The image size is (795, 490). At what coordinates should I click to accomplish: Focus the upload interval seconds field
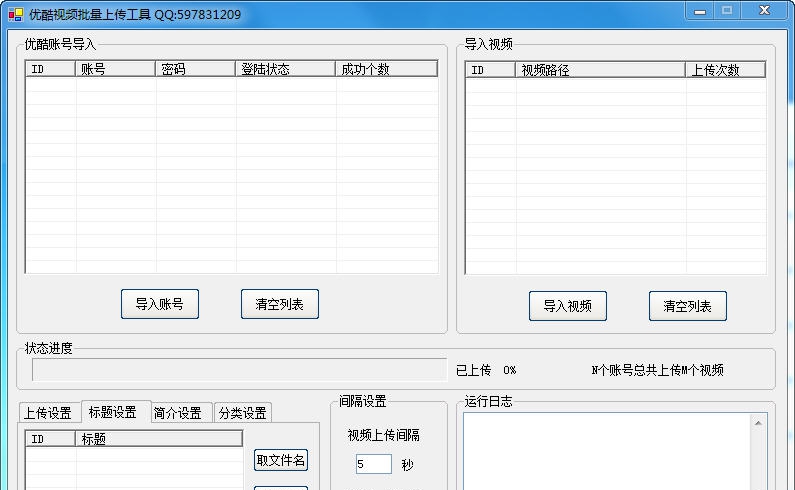[x=374, y=464]
